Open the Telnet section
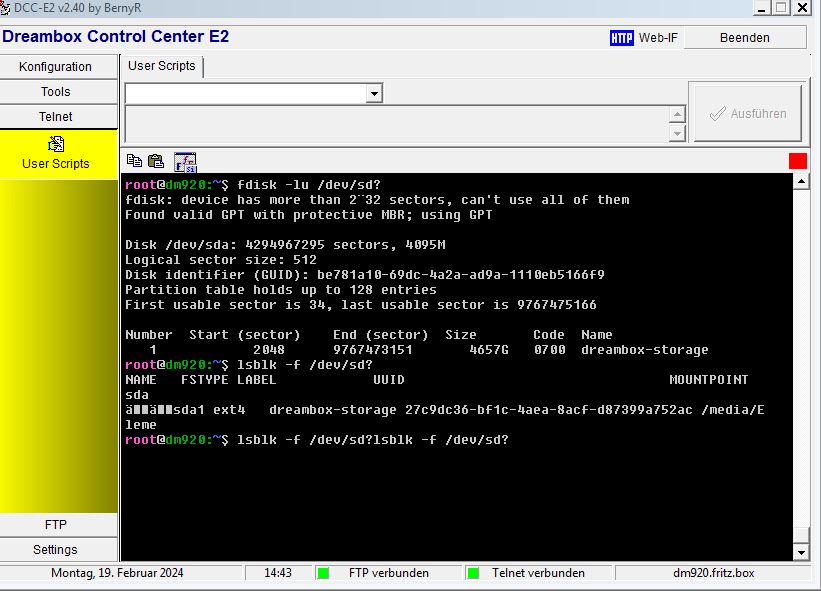This screenshot has height=591, width=821. pyautogui.click(x=56, y=117)
